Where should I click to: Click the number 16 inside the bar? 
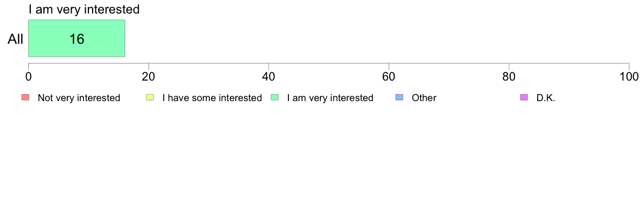(x=77, y=39)
